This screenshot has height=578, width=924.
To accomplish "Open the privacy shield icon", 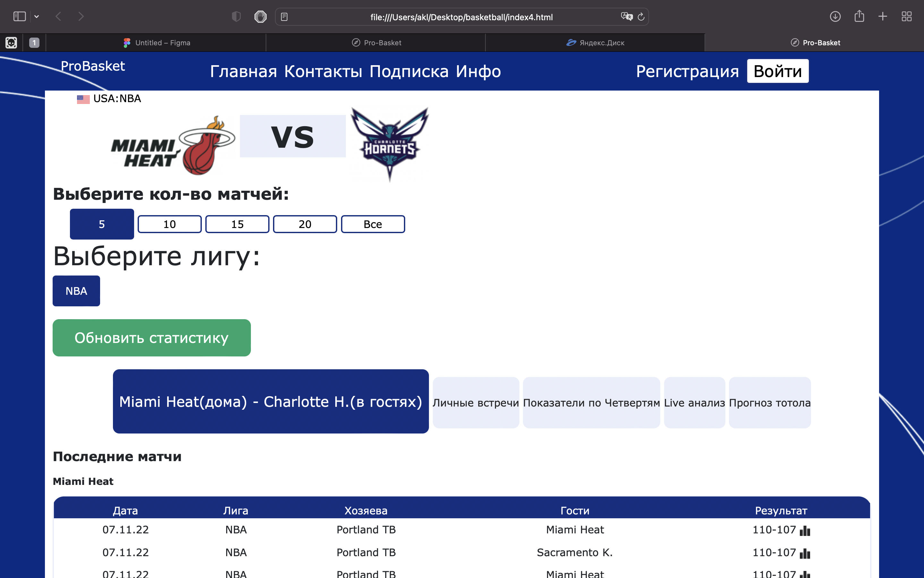I will 236,16.
